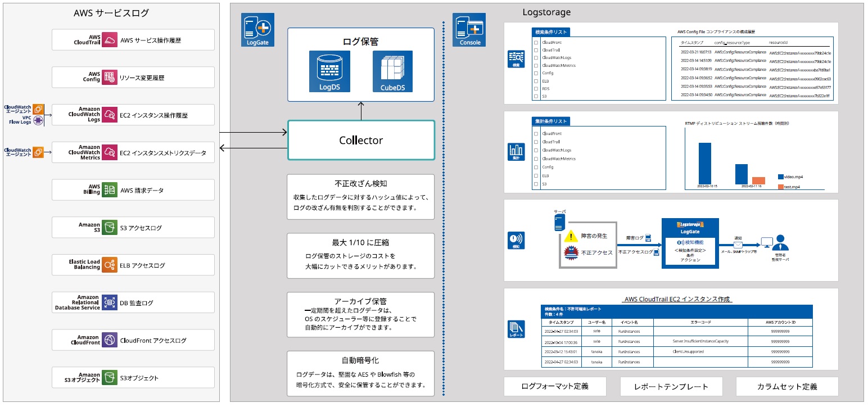868x407 pixels.
Task: Click the AWS 請求データ label
Action: [142, 191]
